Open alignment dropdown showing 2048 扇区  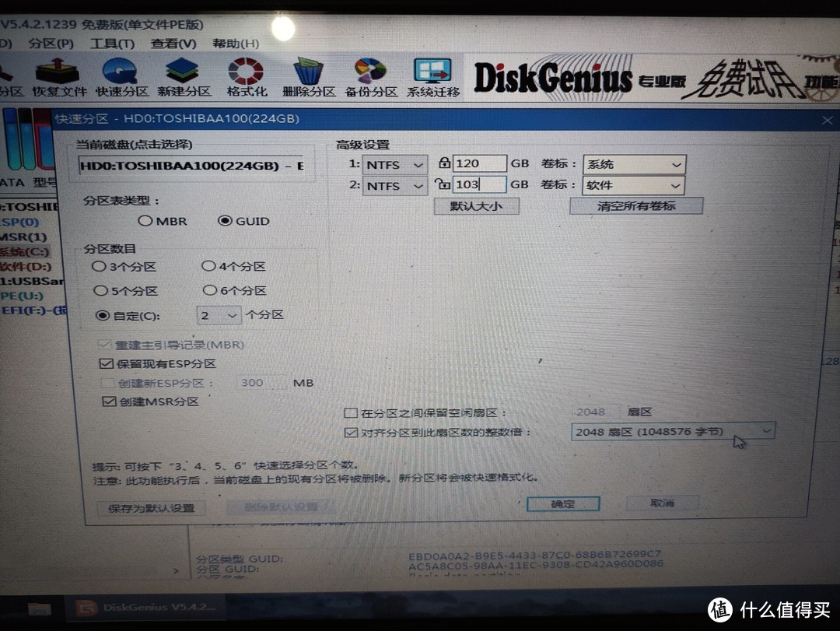tap(673, 432)
